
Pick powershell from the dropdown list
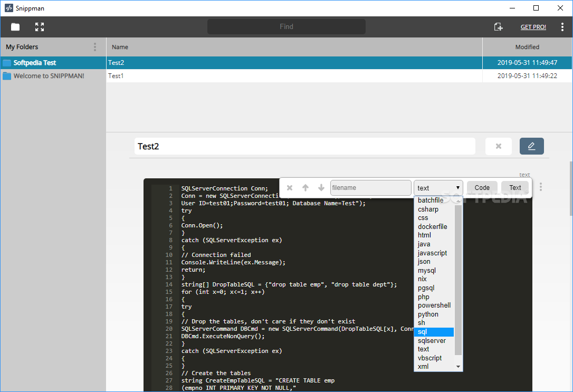434,305
